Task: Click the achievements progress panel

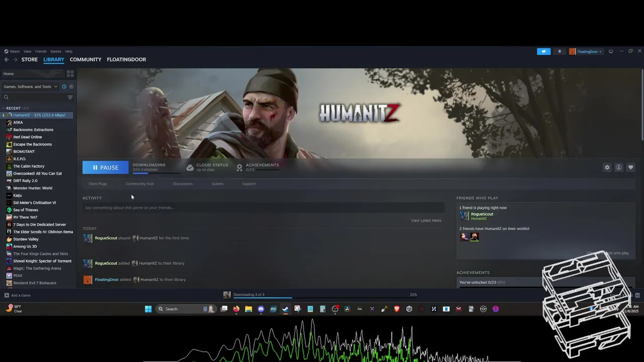Action: click(546, 283)
